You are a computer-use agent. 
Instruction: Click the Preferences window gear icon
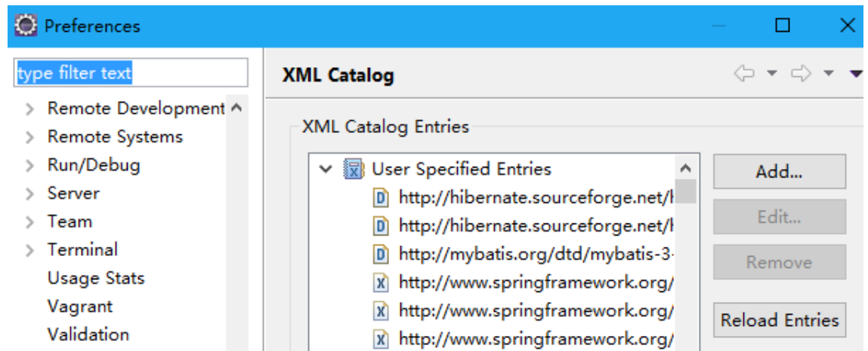26,26
